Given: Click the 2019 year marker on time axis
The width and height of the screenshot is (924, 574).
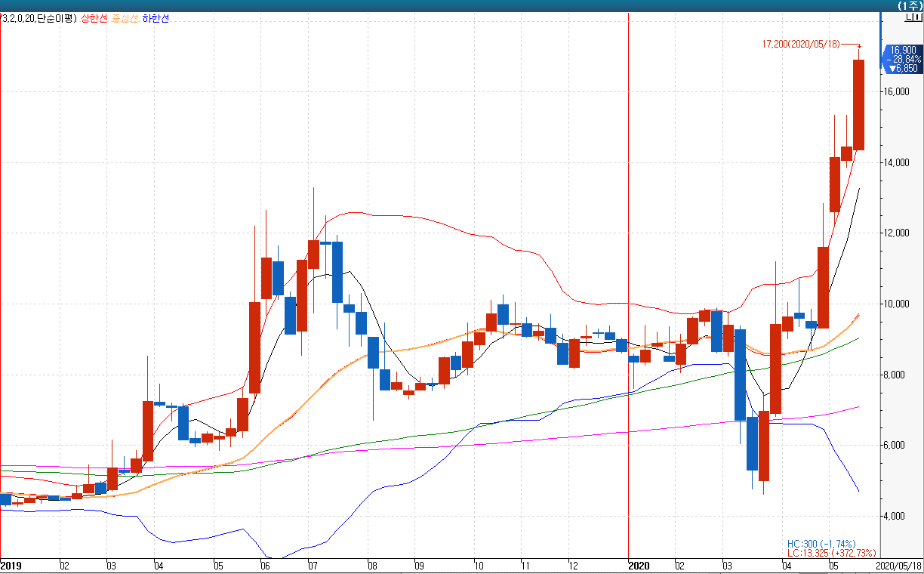Looking at the screenshot, I should click(x=11, y=565).
